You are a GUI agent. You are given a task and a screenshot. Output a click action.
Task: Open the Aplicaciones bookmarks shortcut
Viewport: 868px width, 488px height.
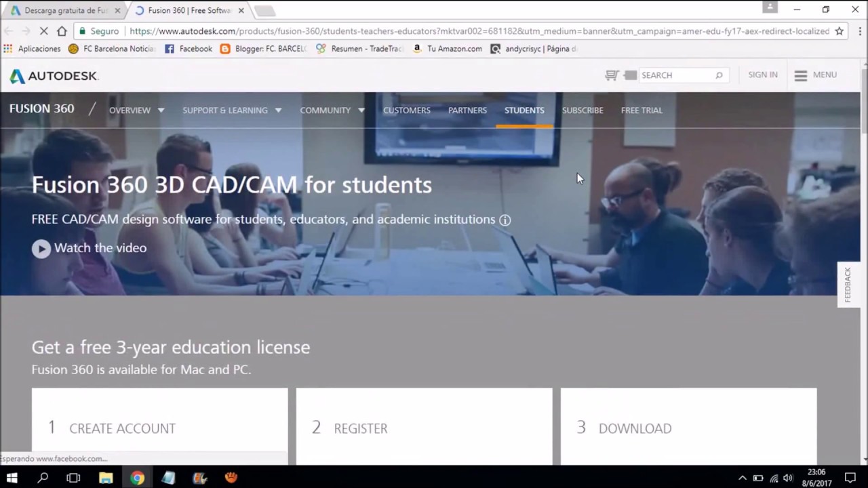click(x=33, y=49)
